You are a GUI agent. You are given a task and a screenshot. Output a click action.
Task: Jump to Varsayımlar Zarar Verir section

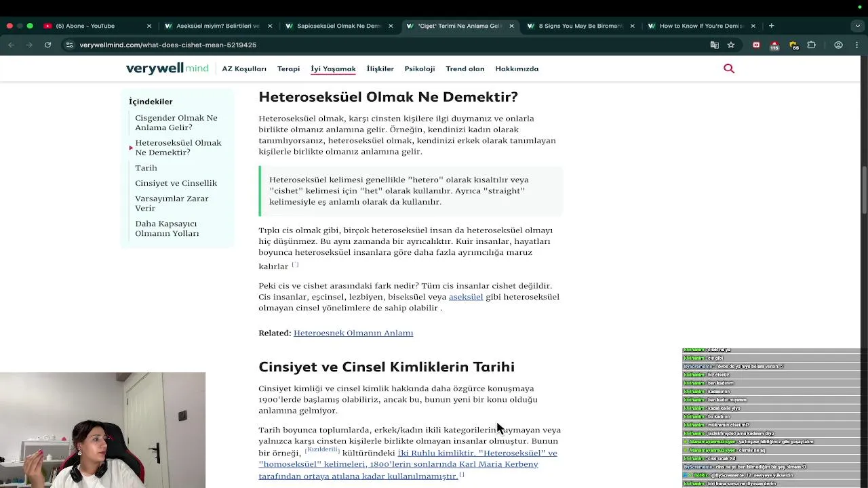point(172,203)
